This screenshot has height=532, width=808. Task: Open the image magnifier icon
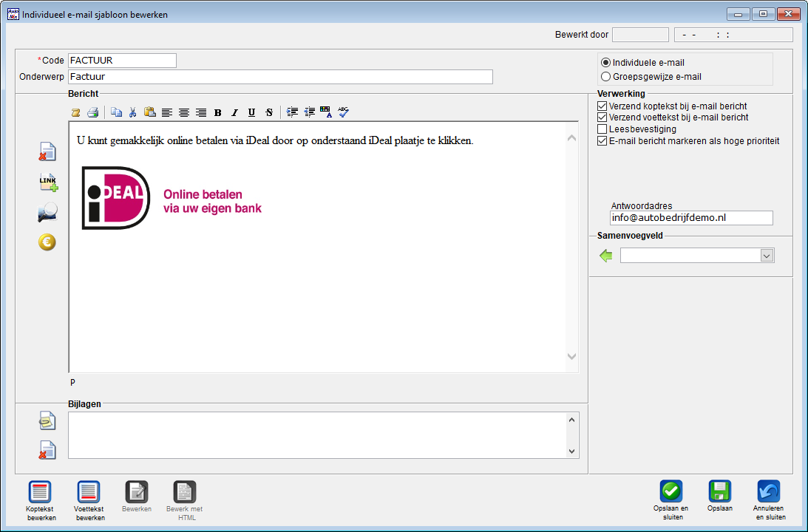click(x=48, y=212)
